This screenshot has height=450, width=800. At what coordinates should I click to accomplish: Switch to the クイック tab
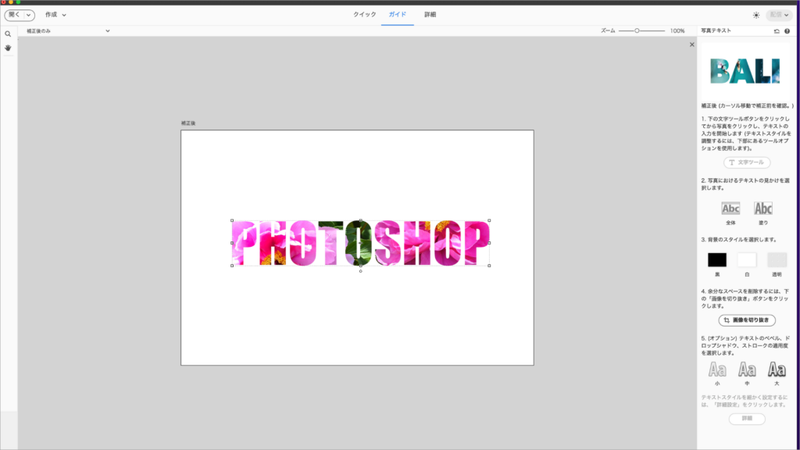click(x=364, y=15)
